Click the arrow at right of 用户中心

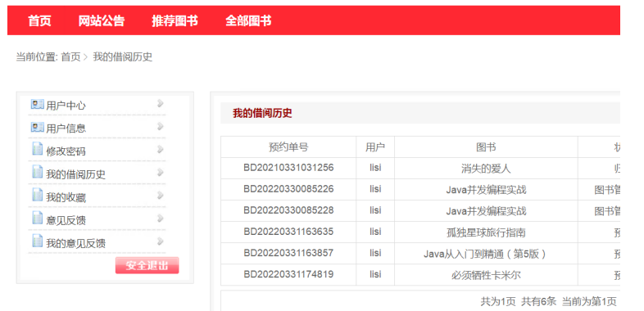[x=160, y=103]
